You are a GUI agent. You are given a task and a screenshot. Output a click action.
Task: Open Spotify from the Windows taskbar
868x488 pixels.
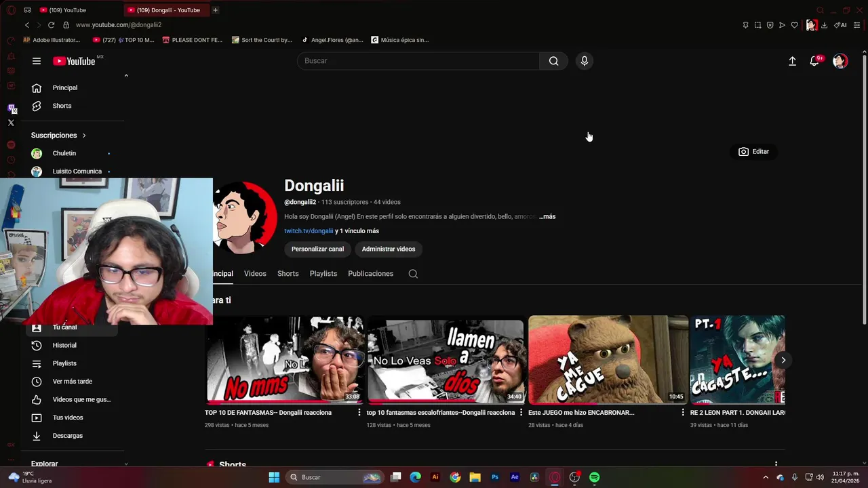[x=595, y=477]
